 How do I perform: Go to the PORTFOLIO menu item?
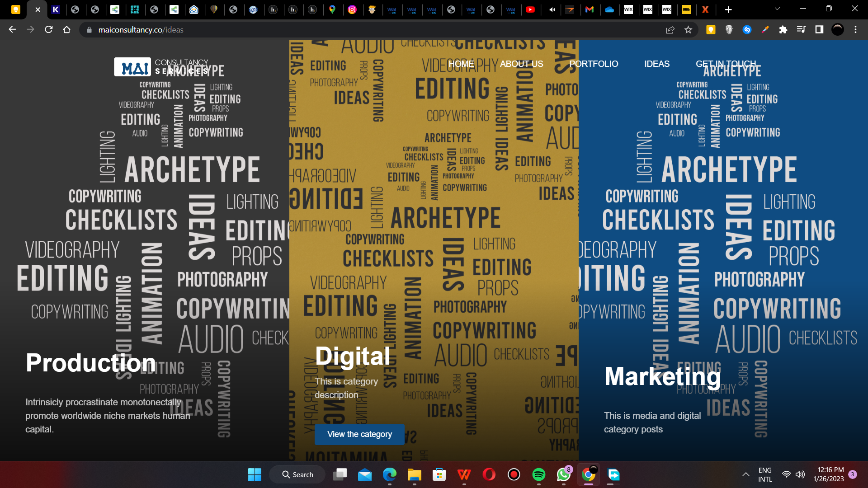coord(593,64)
